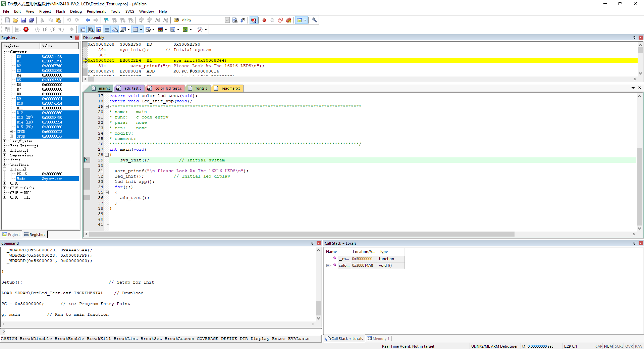Open the Serial windows dropdown arrow
The image size is (644, 349).
(x=154, y=30)
